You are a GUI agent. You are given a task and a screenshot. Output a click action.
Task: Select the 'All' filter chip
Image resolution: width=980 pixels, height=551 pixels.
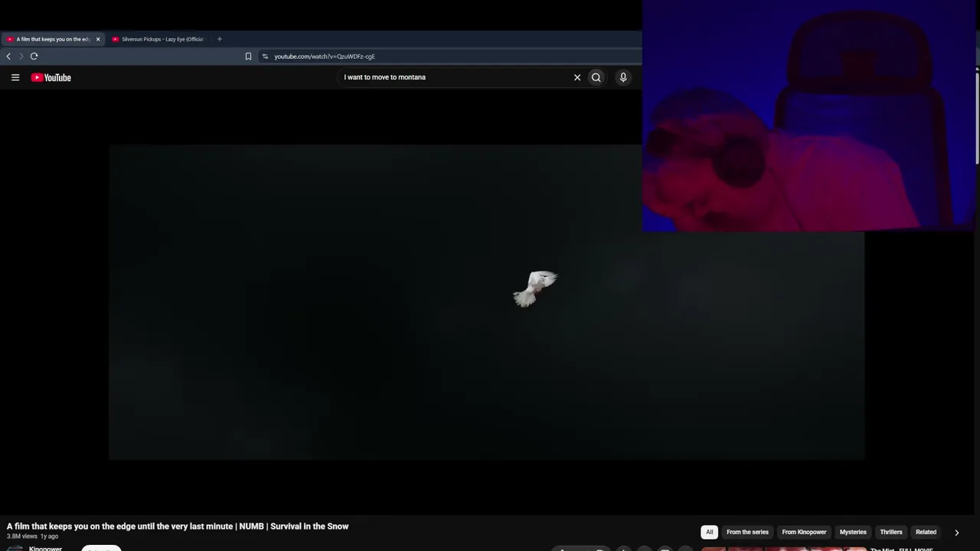pos(710,532)
